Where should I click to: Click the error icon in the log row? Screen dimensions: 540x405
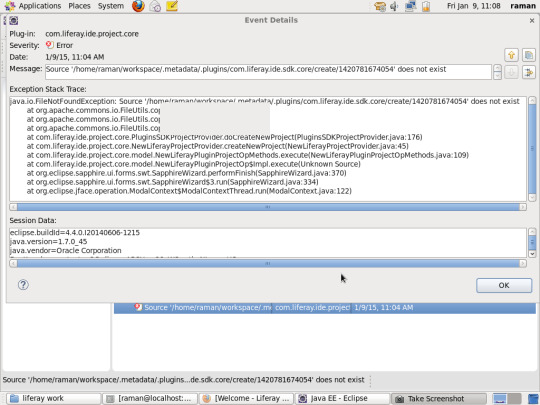pos(138,307)
